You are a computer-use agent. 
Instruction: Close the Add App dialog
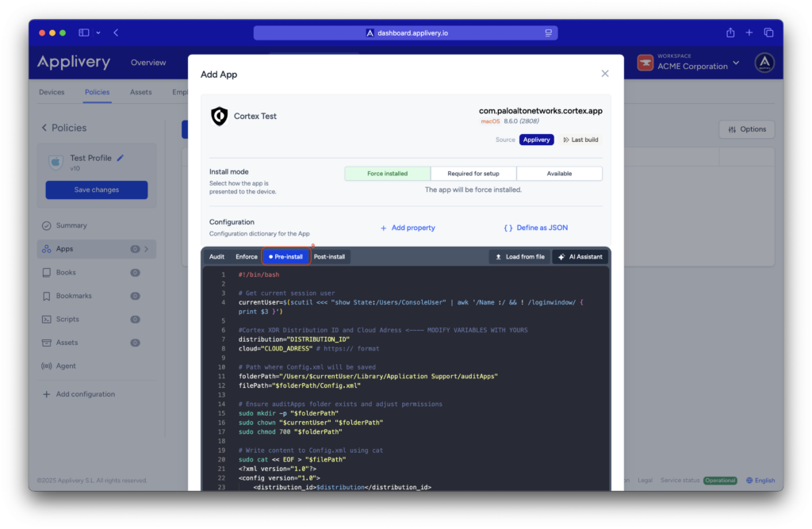coord(605,74)
